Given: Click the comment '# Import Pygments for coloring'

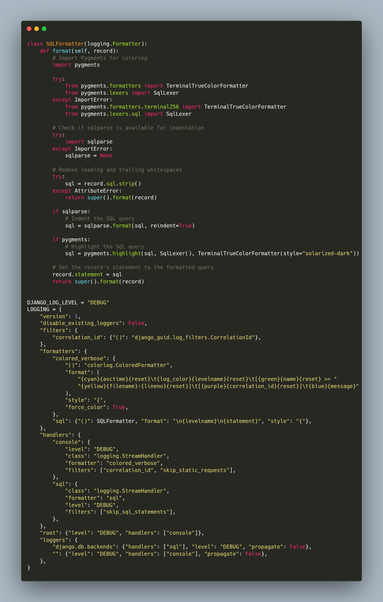Looking at the screenshot, I should click(x=100, y=58).
